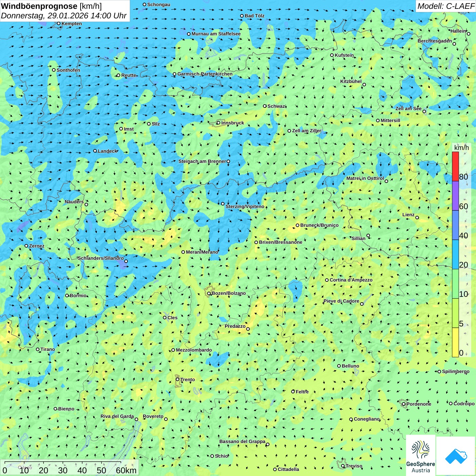Screen dimensions: 476x476
Task: Click the Murnau am Staffelsee label
Action: click(216, 34)
